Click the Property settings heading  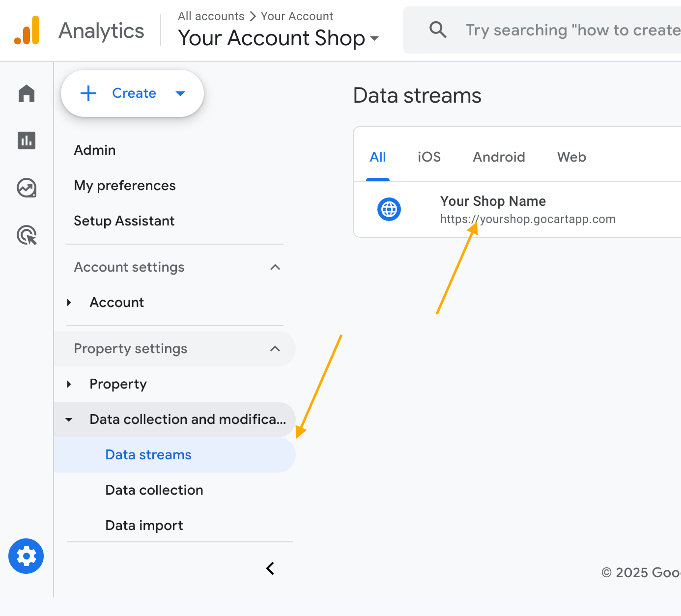point(131,349)
